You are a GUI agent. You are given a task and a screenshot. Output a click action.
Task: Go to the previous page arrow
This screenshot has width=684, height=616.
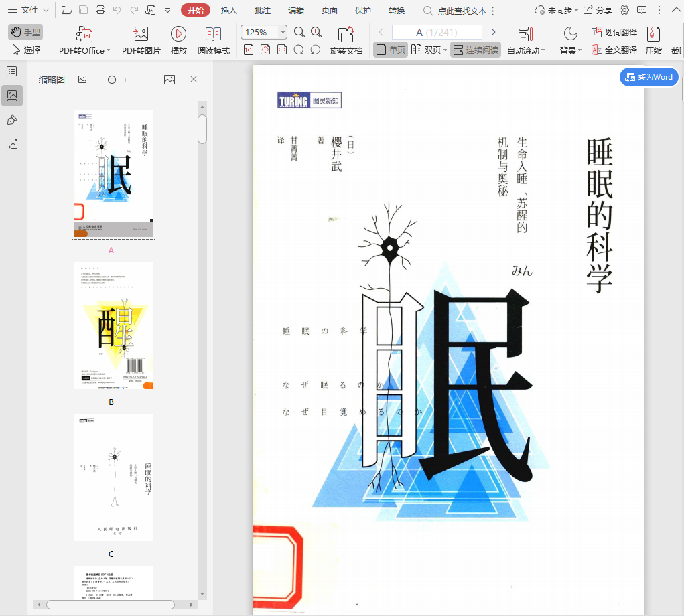point(381,32)
